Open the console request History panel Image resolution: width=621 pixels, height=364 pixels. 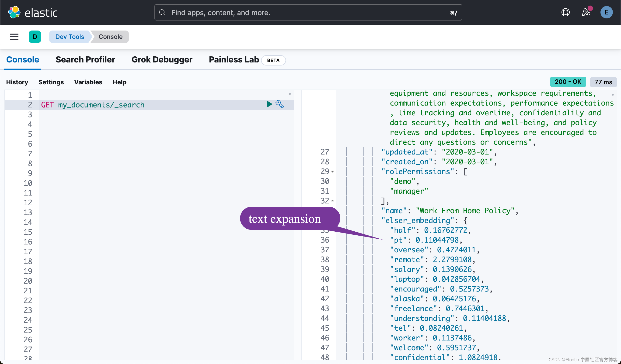coord(17,82)
